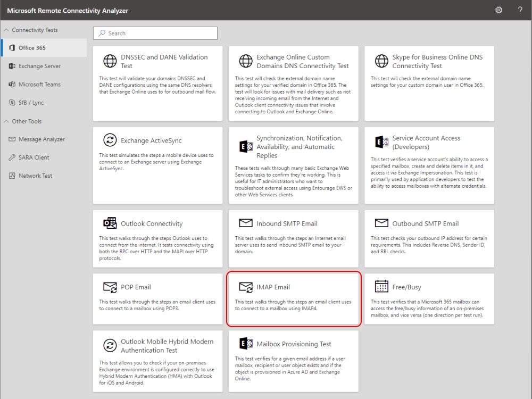Go to SfB / Lync tests
The image size is (532, 399).
pyautogui.click(x=44, y=103)
